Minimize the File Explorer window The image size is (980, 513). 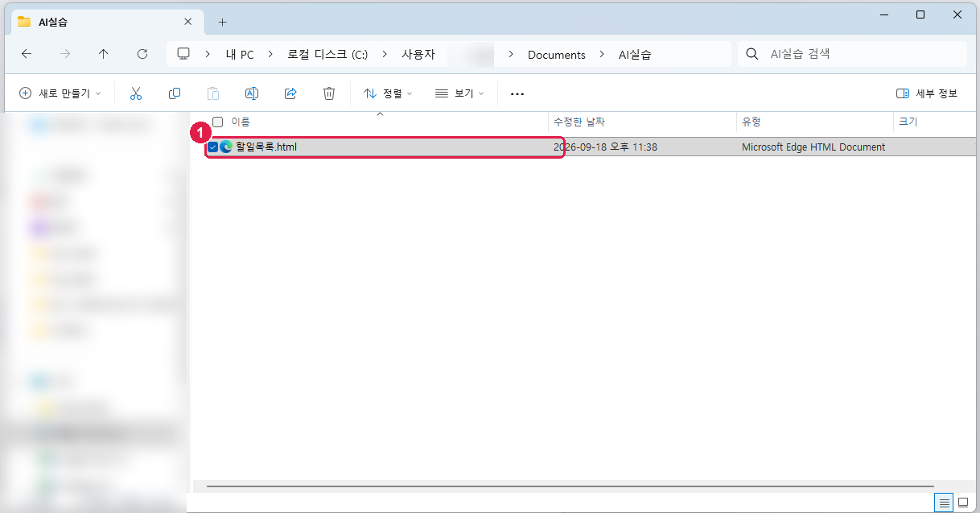(883, 14)
